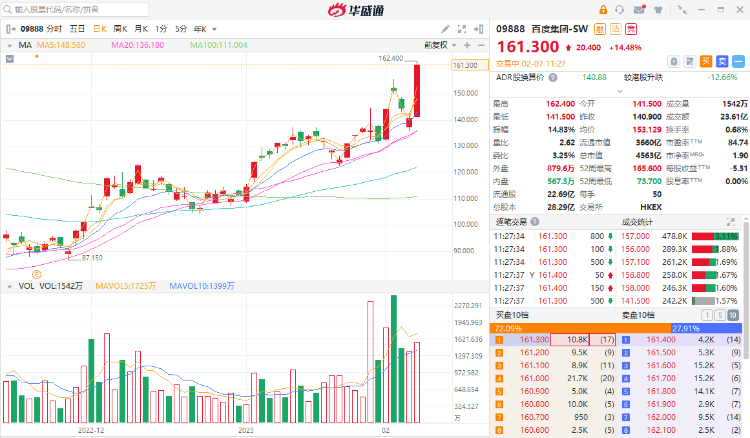750x438 pixels.
Task: Open the mail messages icon
Action: point(639,10)
